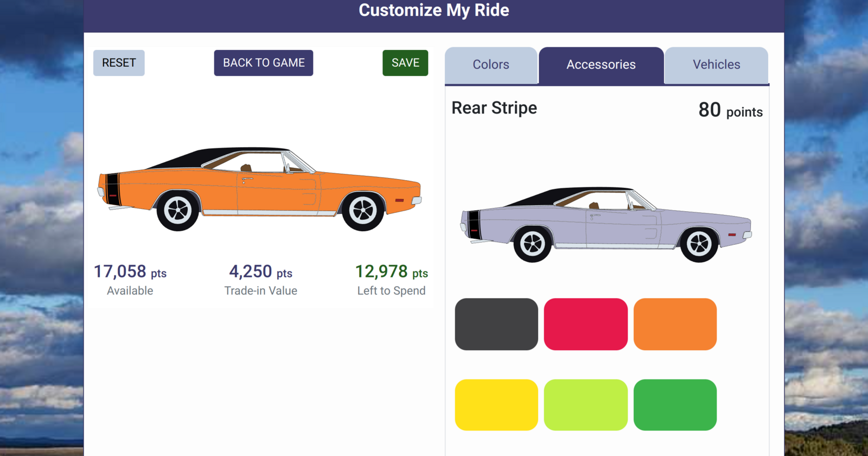Screen dimensions: 868x456
Task: Click the 80 points cost label
Action: tap(730, 110)
